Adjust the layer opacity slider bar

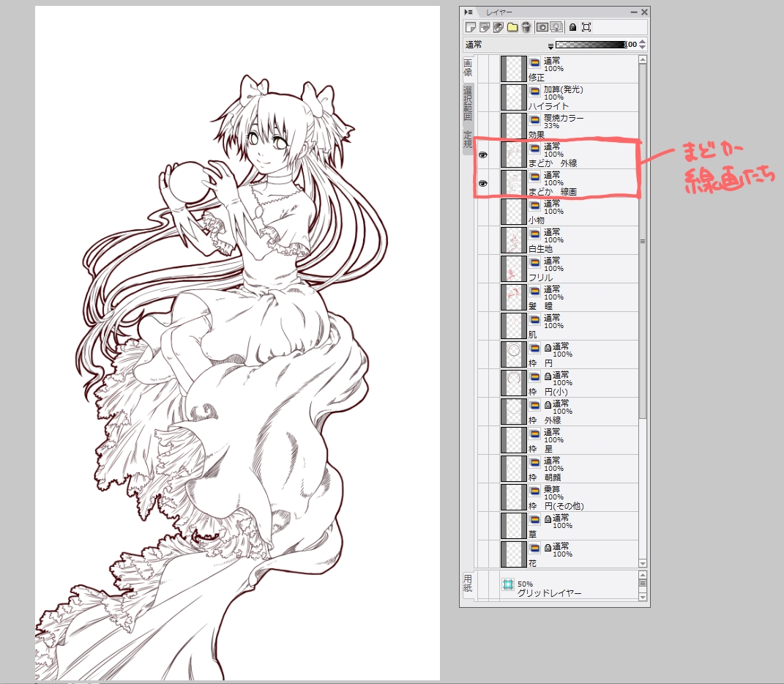point(590,45)
